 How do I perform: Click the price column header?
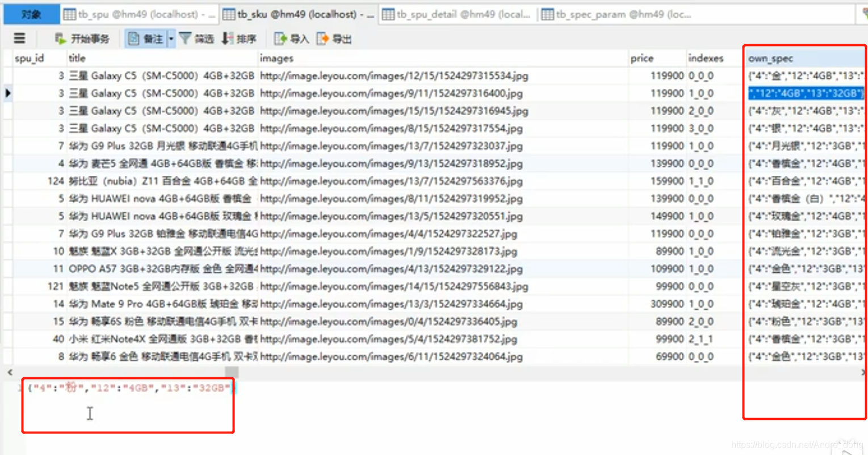pos(657,58)
